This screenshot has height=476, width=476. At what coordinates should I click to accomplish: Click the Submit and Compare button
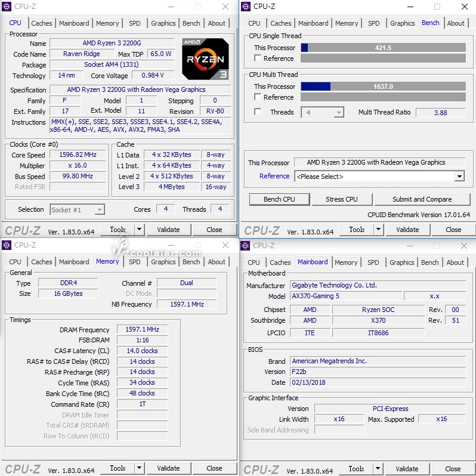click(422, 199)
